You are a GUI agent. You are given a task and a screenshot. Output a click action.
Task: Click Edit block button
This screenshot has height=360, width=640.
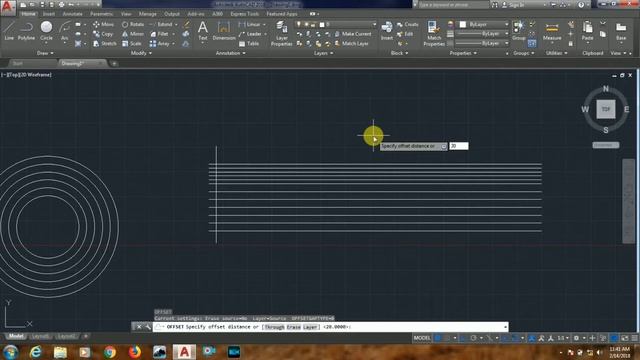coord(405,34)
